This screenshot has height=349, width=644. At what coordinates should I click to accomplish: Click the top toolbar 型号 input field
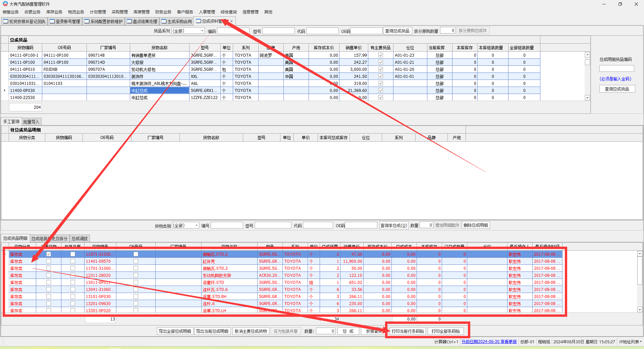pos(278,31)
